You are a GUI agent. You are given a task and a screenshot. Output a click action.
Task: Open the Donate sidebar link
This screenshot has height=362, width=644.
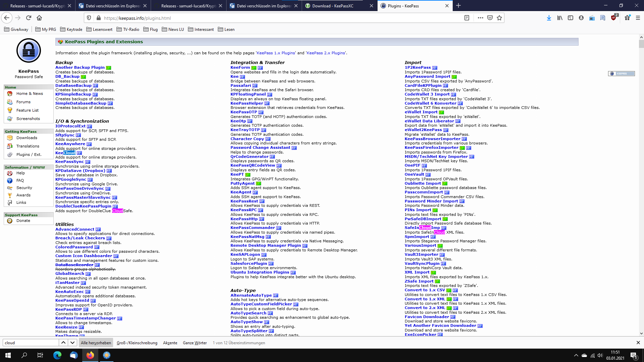pos(23,221)
